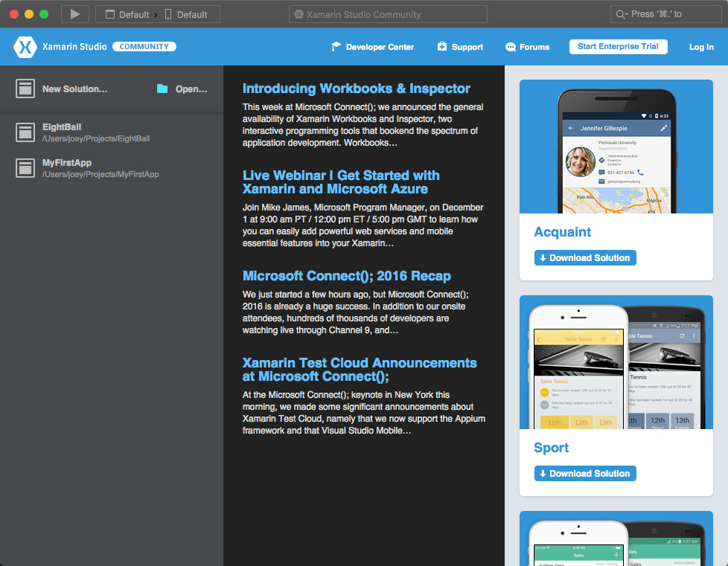The image size is (728, 566).
Task: Click the 2016 Recap article summary text
Action: (356, 312)
